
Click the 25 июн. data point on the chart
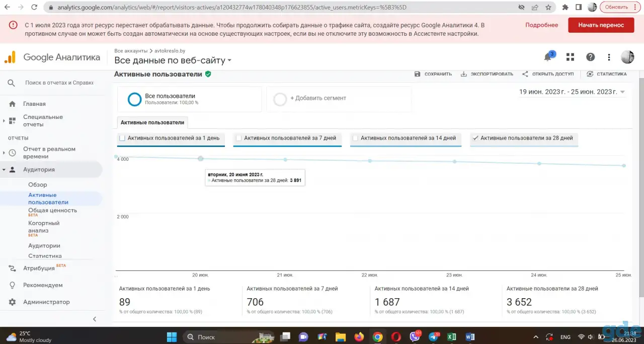pos(624,166)
